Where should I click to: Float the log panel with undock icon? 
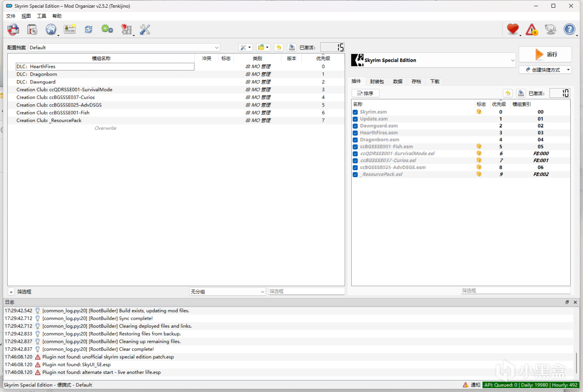click(568, 302)
